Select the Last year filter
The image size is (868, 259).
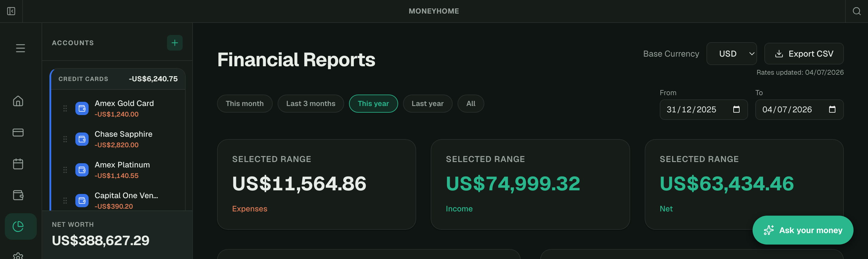tap(428, 103)
